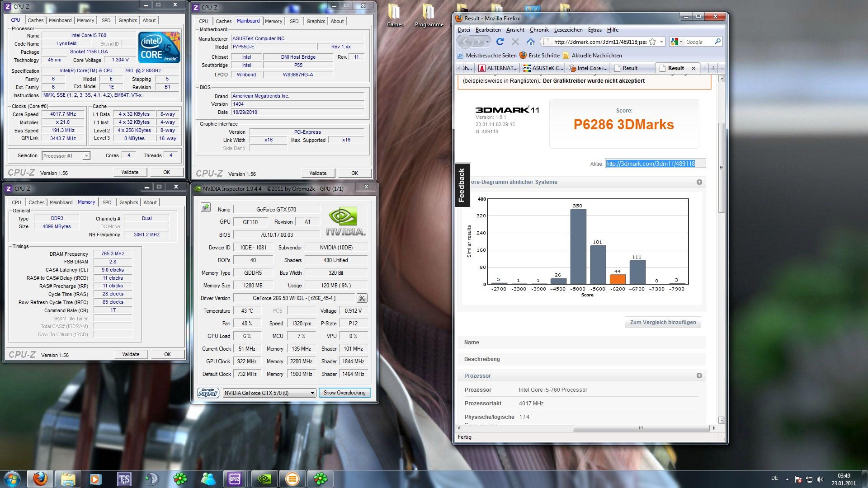The width and height of the screenshot is (868, 488).
Task: Open the Chronik menu
Action: (539, 30)
